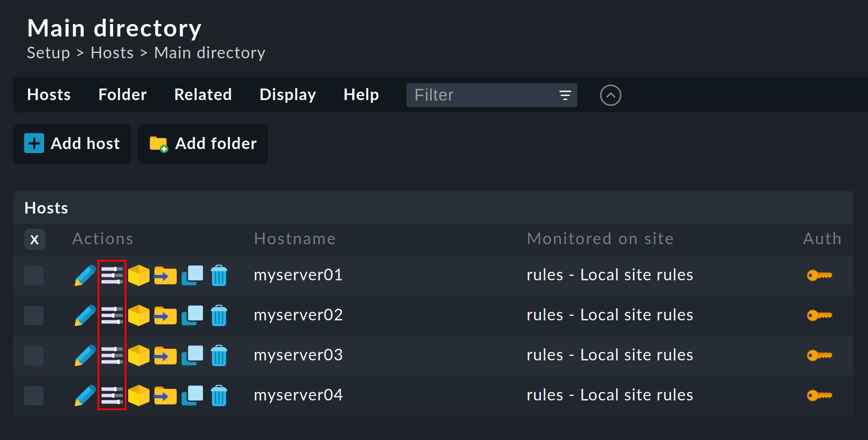Screen dimensions: 868x440
Task: Click the Add host button
Action: pos(72,144)
